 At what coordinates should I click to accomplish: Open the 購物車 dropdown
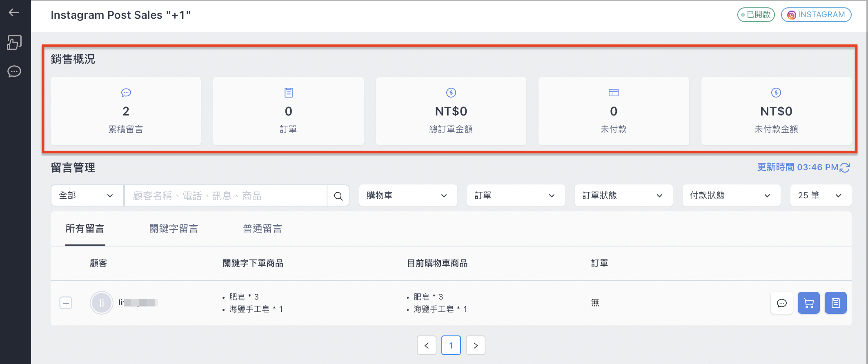click(x=408, y=196)
